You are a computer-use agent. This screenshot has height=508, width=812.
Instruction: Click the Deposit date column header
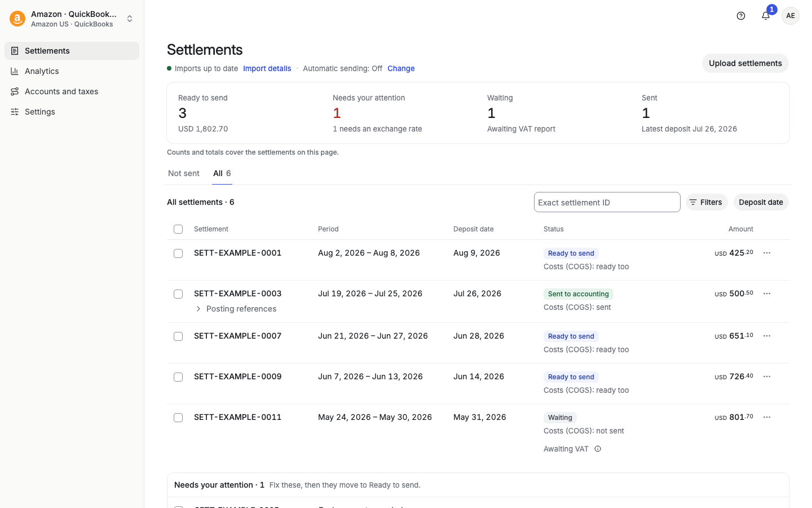474,229
